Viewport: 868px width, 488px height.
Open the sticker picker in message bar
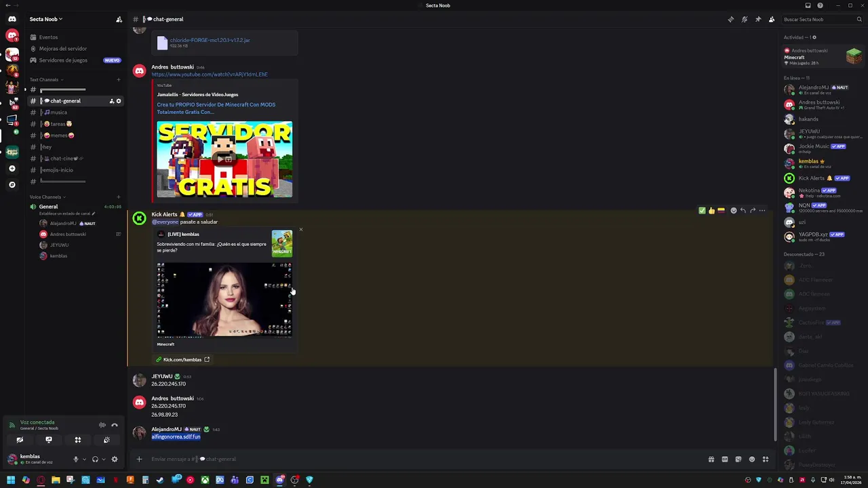(x=738, y=459)
